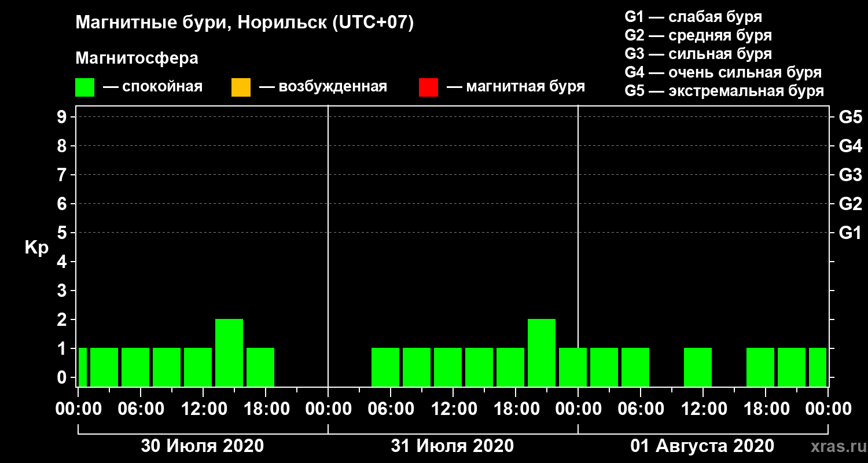The height and width of the screenshot is (463, 868).
Task: Click the '18:00' time label for 31 Июля
Action: (x=516, y=409)
